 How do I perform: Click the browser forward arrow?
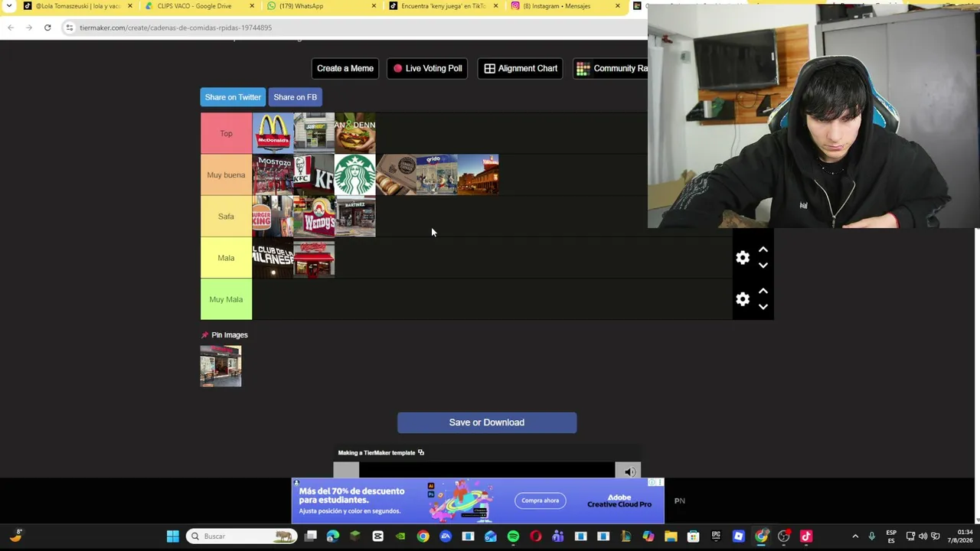pos(29,28)
